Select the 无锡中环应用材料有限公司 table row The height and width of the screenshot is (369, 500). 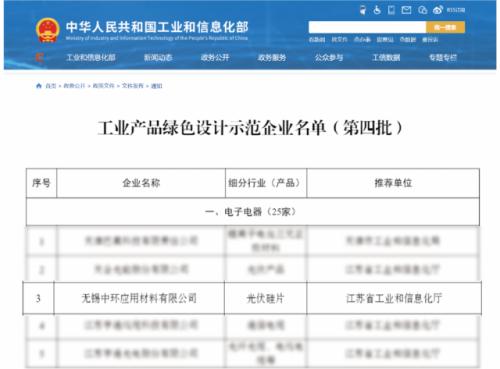tap(252, 298)
